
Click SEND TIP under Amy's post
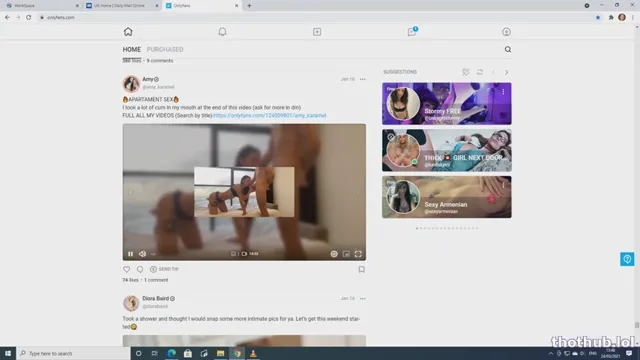164,269
